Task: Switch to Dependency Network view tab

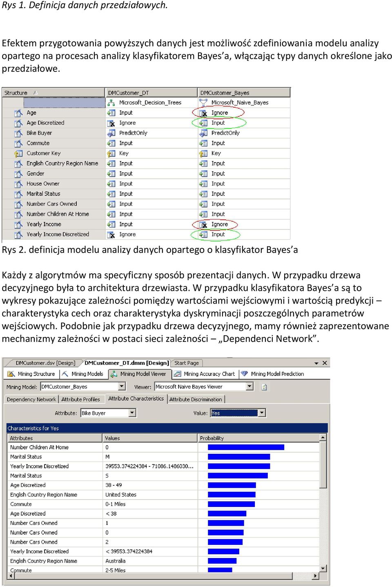Action: [31, 399]
